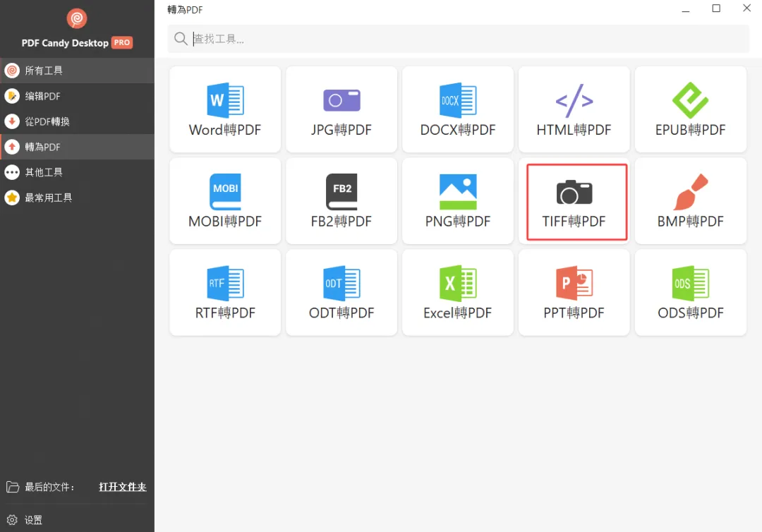Viewport: 762px width, 532px height.
Task: Select 所有工具 in the sidebar
Action: (x=78, y=71)
